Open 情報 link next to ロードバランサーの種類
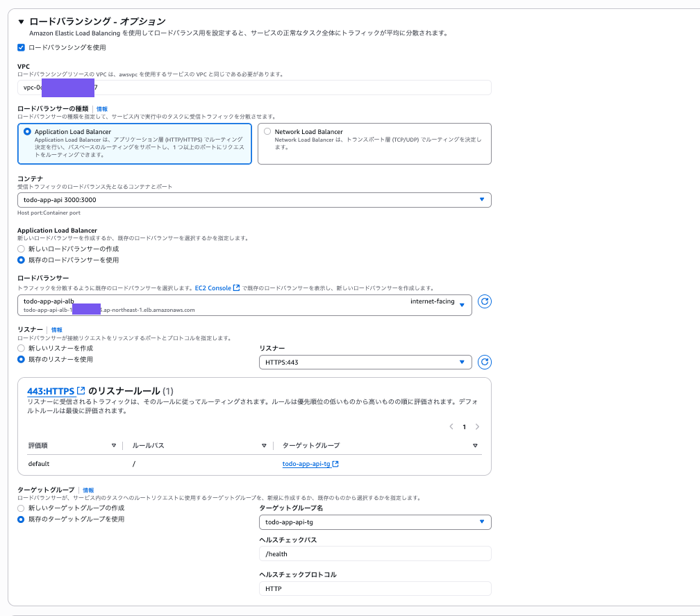Viewport: 700px width, 616px height. coord(102,109)
